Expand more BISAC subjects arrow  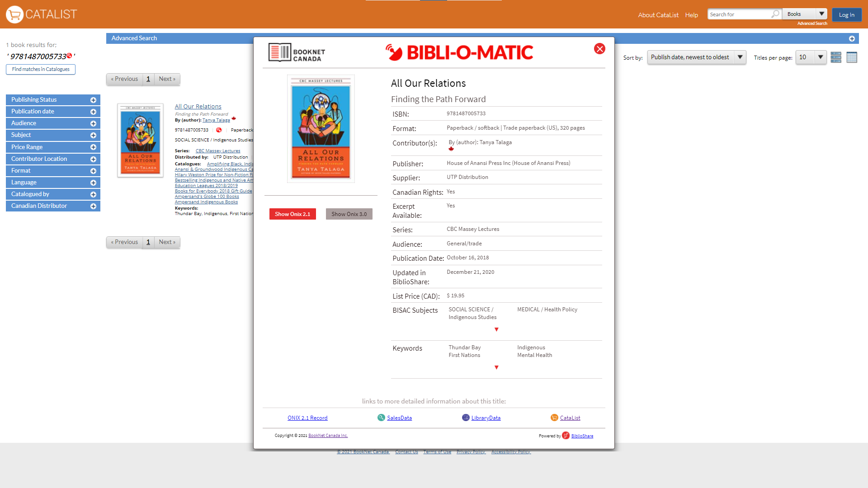point(496,329)
